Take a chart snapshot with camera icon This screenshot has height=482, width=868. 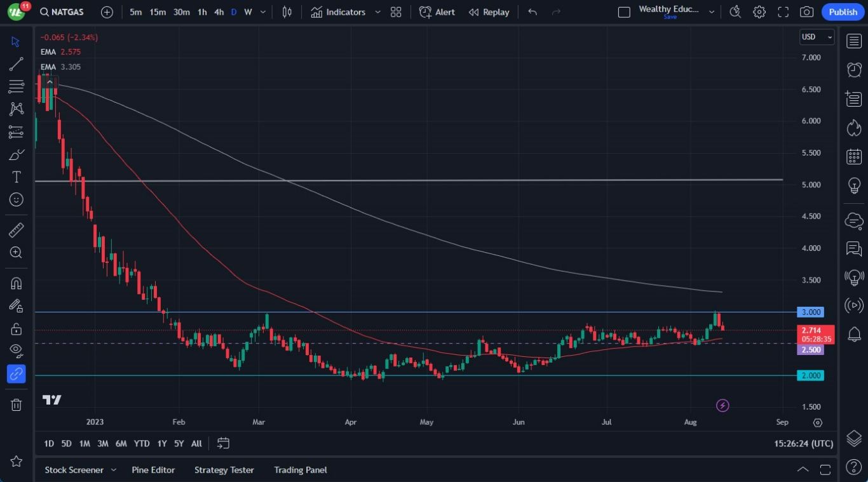pyautogui.click(x=806, y=12)
